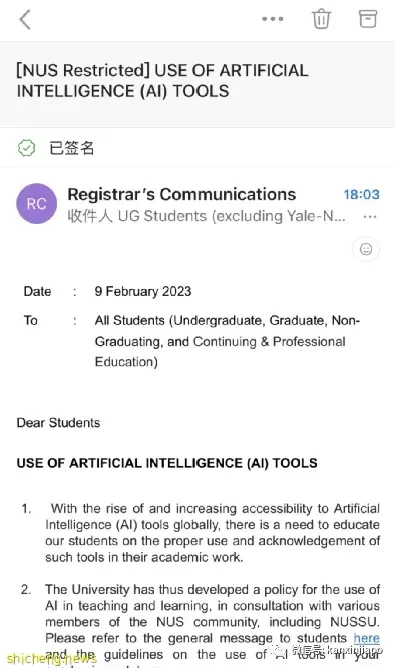The width and height of the screenshot is (395, 668).
Task: Tap the 收件人 UG Students recipient line
Action: coord(207,216)
